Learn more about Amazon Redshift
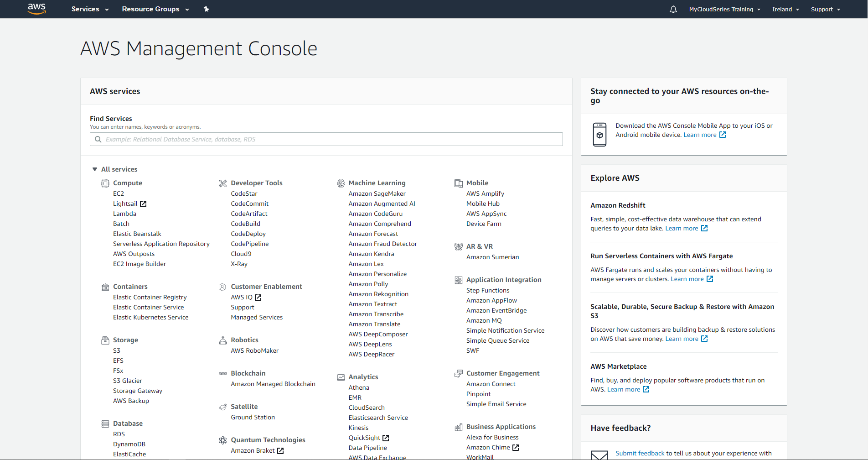This screenshot has width=868, height=460. click(x=682, y=228)
